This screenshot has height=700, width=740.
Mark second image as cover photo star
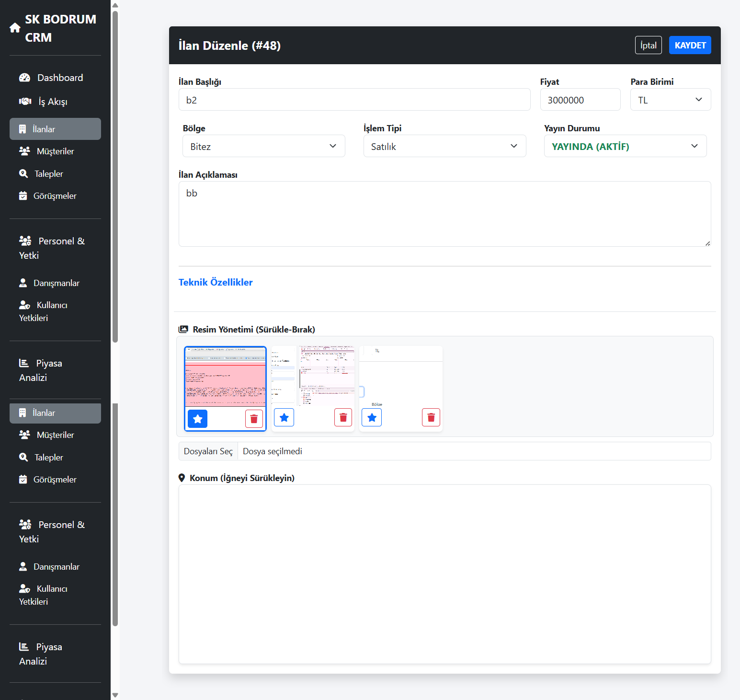click(284, 417)
